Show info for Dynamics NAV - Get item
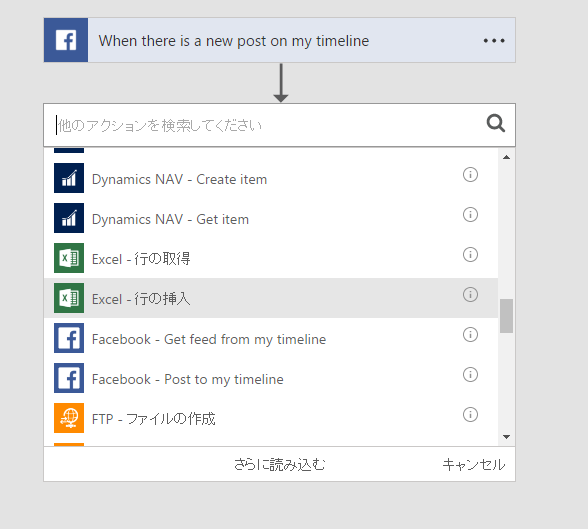Image resolution: width=588 pixels, height=529 pixels. pos(470,215)
